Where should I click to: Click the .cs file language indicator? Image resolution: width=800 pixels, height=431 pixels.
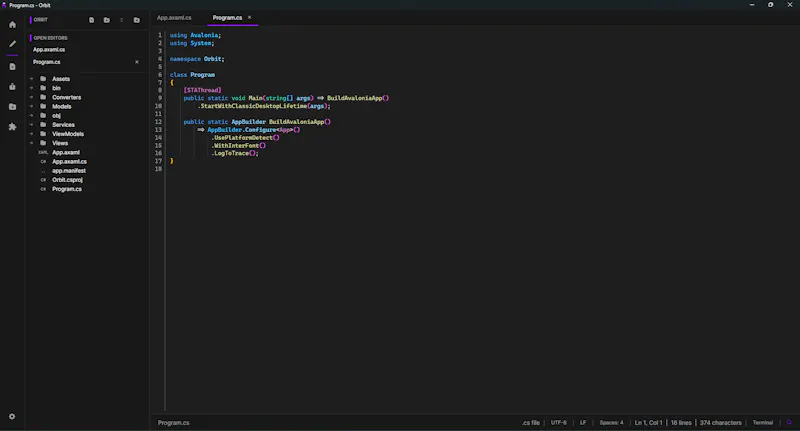tap(531, 422)
